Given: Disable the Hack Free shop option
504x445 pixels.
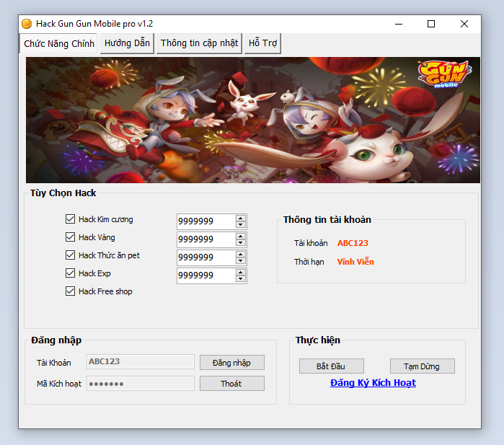Looking at the screenshot, I should click(70, 291).
